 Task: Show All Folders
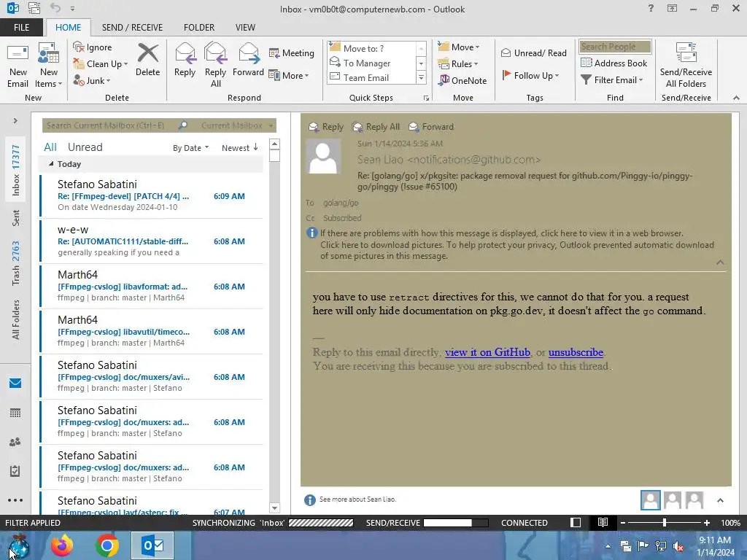tap(16, 319)
